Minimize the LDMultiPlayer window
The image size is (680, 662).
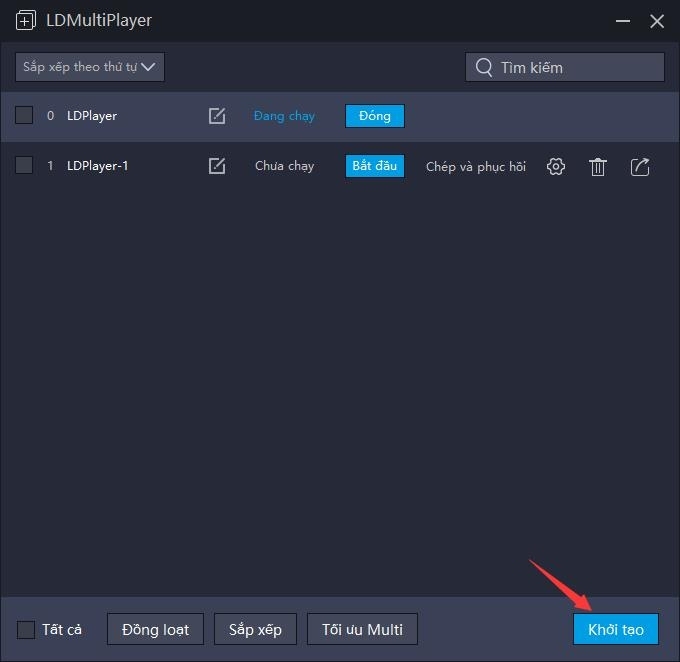(623, 21)
